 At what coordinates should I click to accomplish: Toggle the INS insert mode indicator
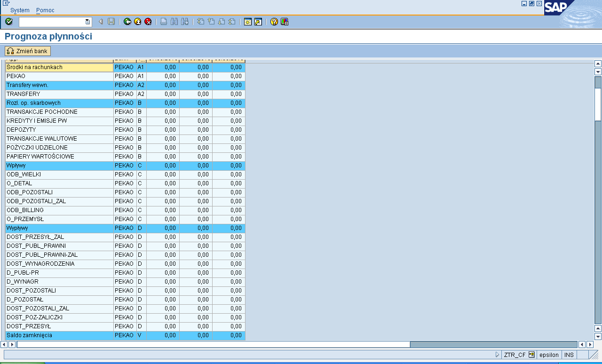pos(569,355)
